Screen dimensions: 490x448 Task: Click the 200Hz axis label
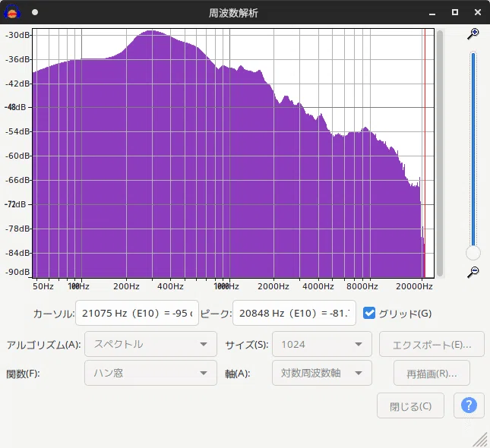(126, 286)
